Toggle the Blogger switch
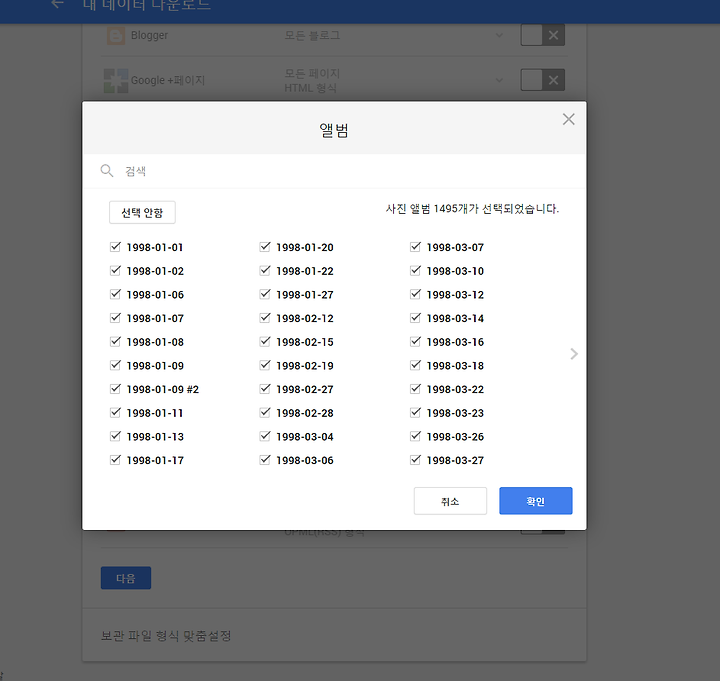This screenshot has width=720, height=681. tap(542, 35)
